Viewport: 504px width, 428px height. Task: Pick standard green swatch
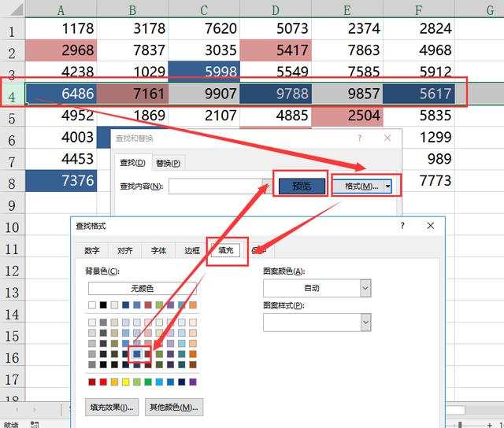click(x=148, y=382)
